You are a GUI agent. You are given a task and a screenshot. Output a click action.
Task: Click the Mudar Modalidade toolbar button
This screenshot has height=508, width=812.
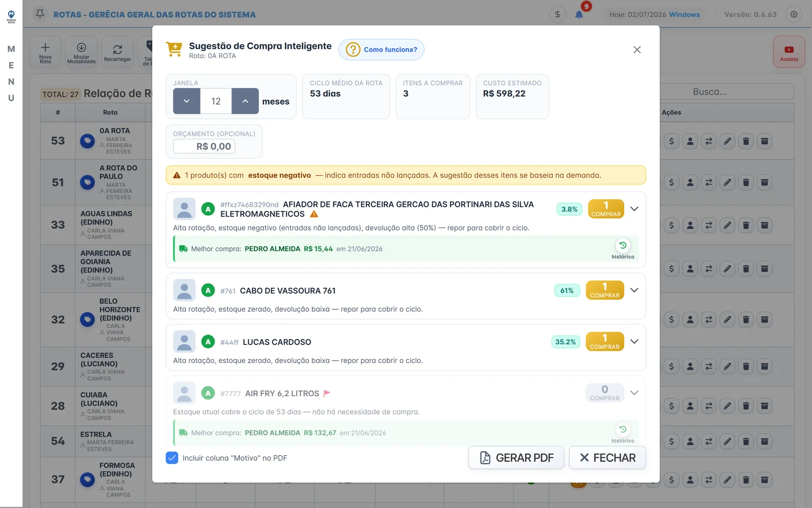(81, 52)
